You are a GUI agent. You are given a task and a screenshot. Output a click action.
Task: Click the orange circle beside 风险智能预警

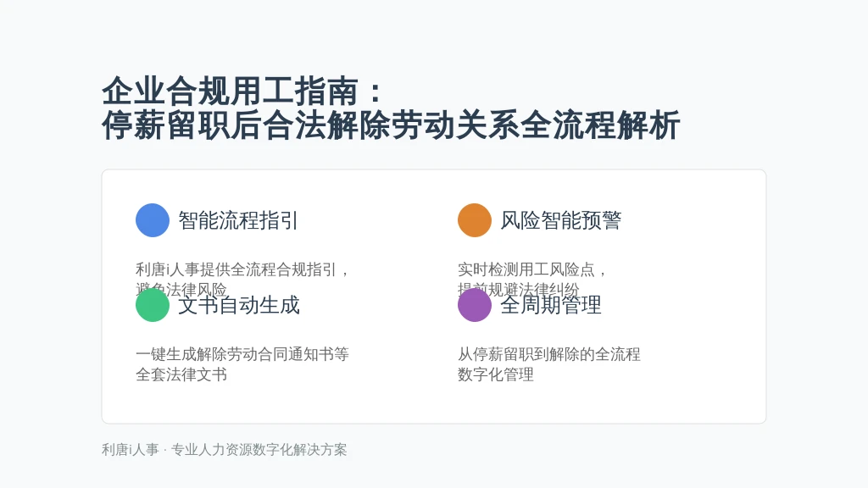pyautogui.click(x=475, y=220)
